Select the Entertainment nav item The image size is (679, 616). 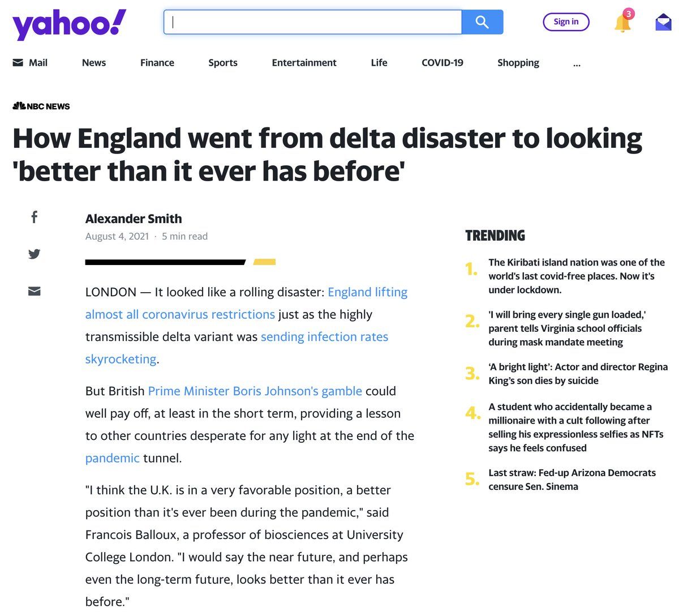304,63
